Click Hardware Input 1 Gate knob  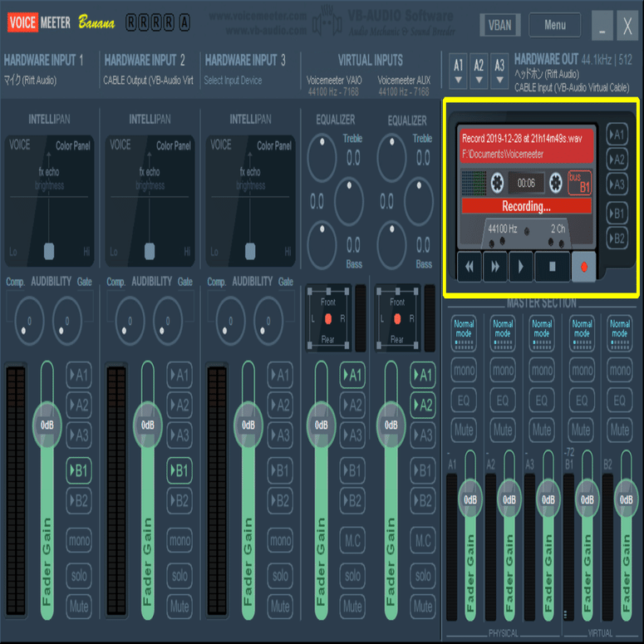pos(66,321)
